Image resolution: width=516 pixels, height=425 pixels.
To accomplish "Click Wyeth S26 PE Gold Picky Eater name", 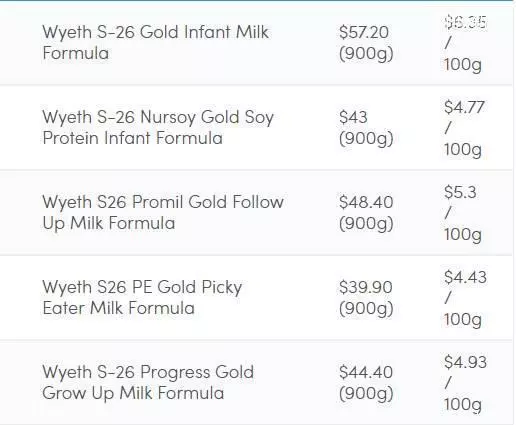I will coord(142,298).
